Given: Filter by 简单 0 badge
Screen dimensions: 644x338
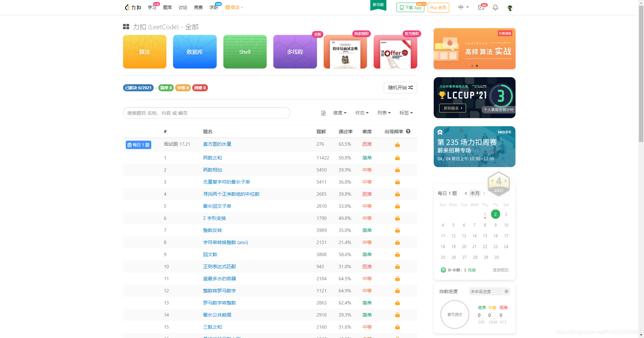Looking at the screenshot, I should (166, 88).
